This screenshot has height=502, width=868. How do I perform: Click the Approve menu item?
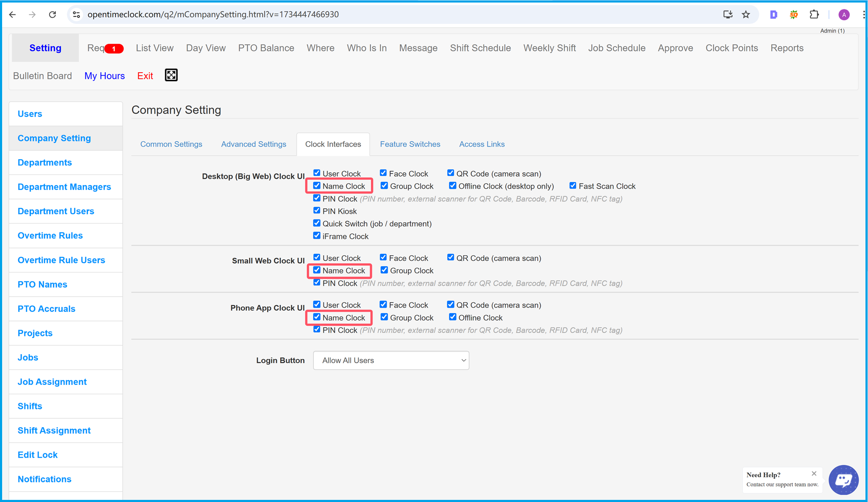click(674, 48)
